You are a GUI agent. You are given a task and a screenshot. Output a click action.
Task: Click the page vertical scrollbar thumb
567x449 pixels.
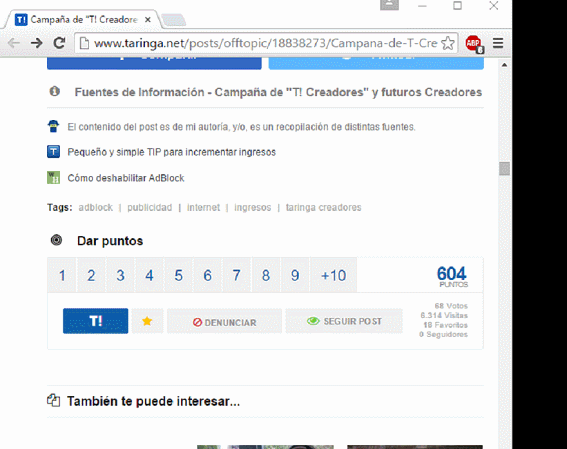click(x=504, y=169)
